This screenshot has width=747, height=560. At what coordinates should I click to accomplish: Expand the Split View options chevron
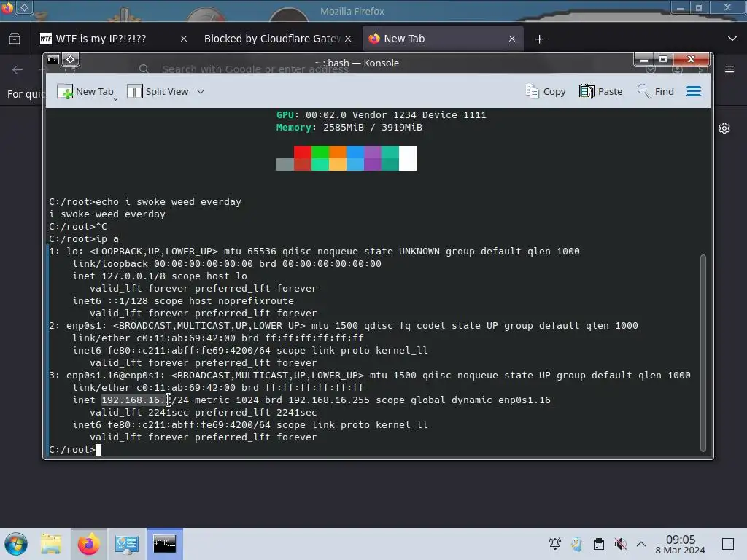201,91
